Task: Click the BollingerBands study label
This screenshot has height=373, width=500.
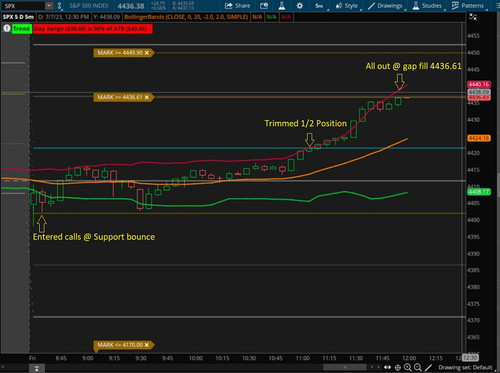Action: click(186, 17)
